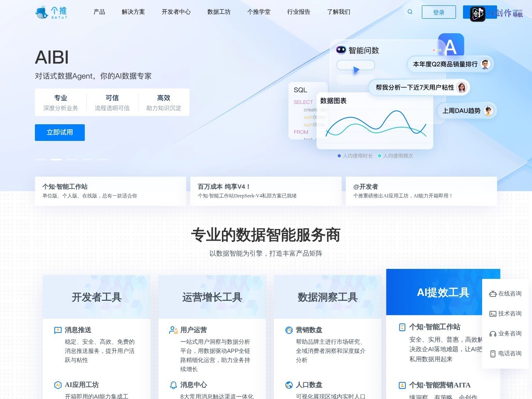532x399 pixels.
Task: Click avatar beside 本年度Q2商品销量排行
Action: 485,64
